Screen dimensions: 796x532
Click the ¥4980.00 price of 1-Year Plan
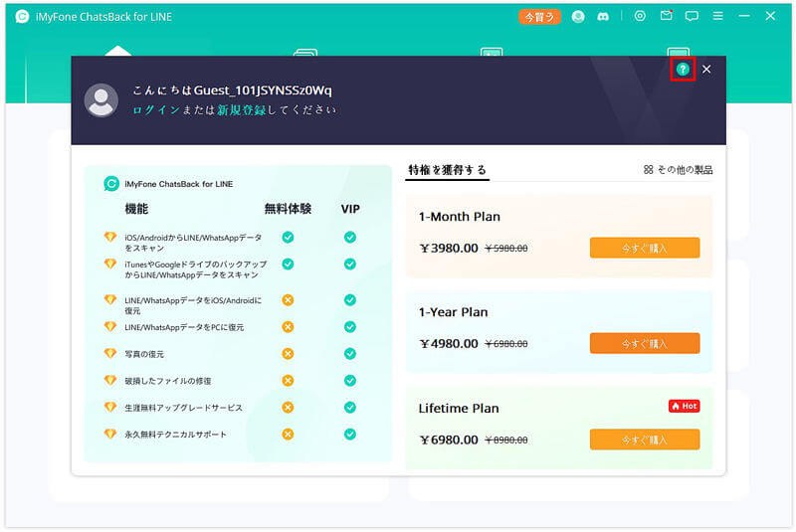coord(449,344)
